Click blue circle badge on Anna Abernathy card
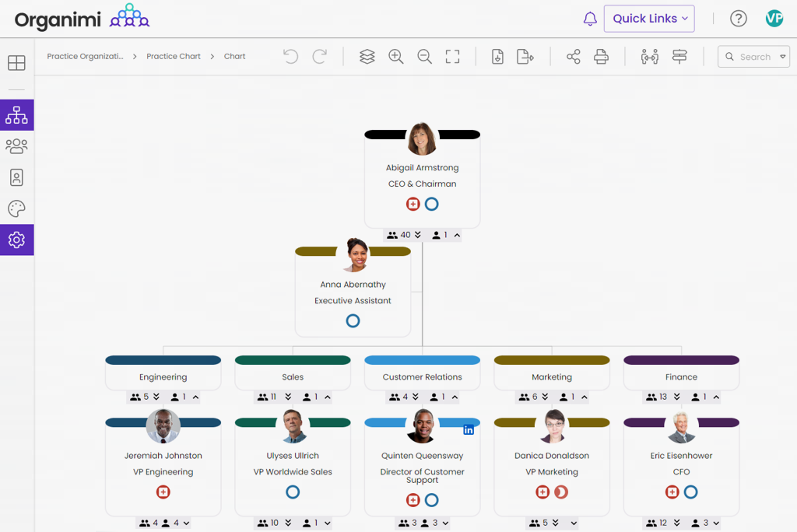 [x=353, y=320]
